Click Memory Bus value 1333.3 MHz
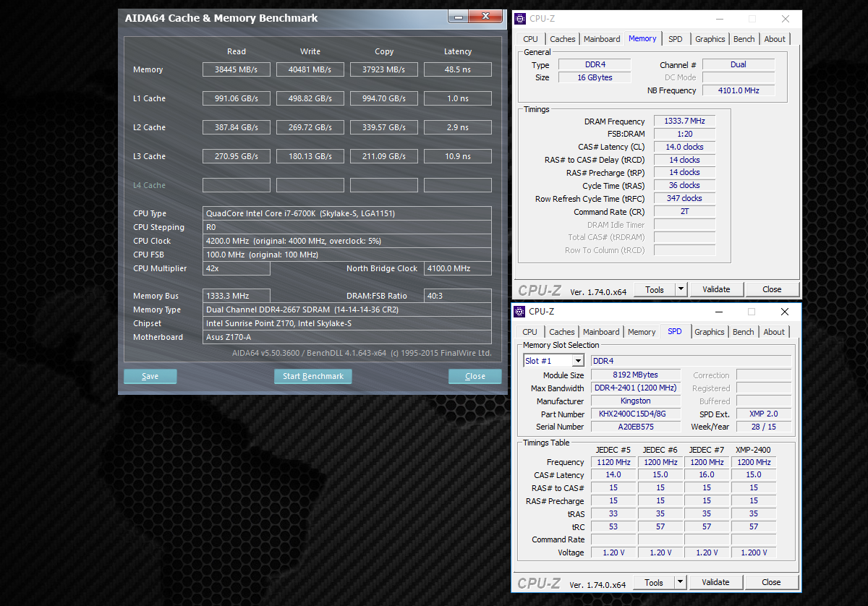This screenshot has height=606, width=868. click(x=237, y=296)
